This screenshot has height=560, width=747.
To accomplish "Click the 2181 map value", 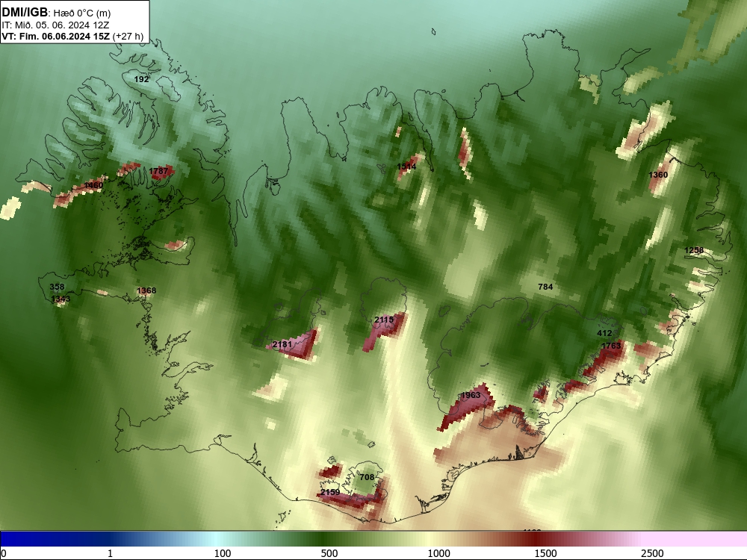I will point(282,343).
